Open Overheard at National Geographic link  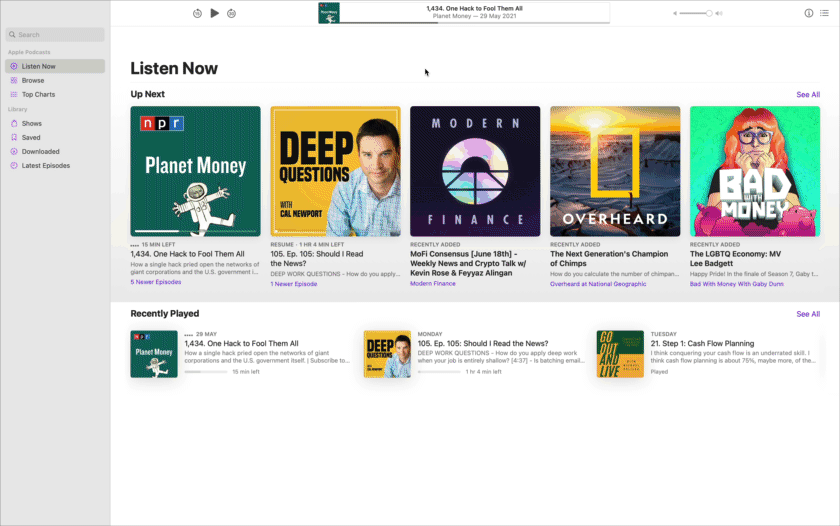pos(598,284)
